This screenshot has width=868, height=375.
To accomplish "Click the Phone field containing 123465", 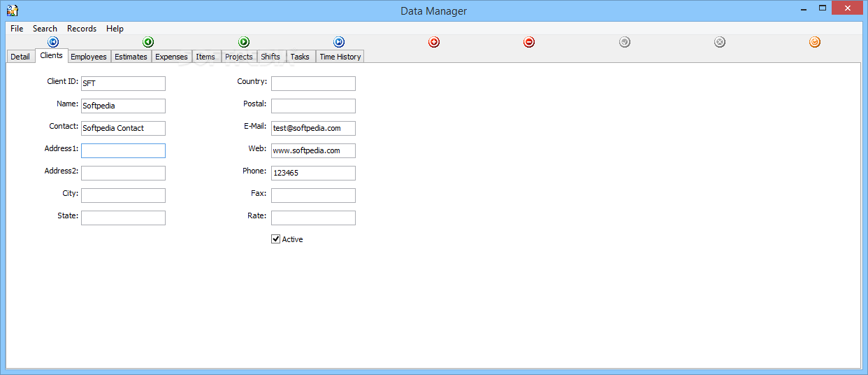I will pos(313,173).
